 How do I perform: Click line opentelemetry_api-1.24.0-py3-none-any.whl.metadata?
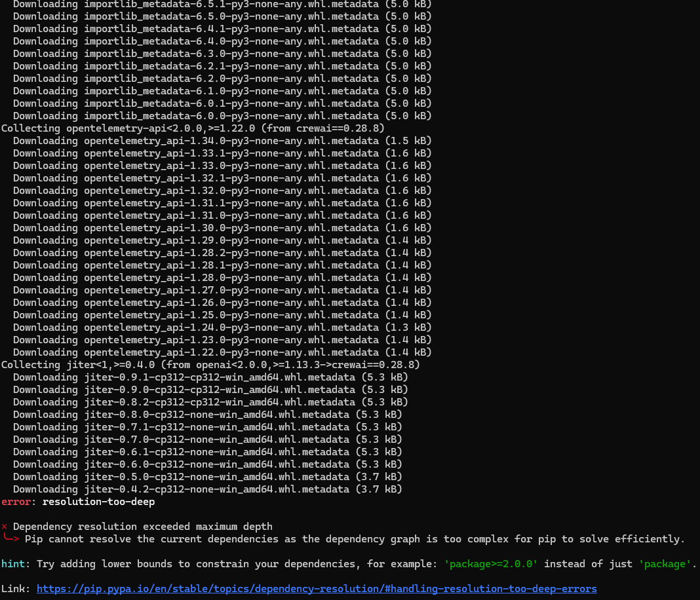click(222, 328)
